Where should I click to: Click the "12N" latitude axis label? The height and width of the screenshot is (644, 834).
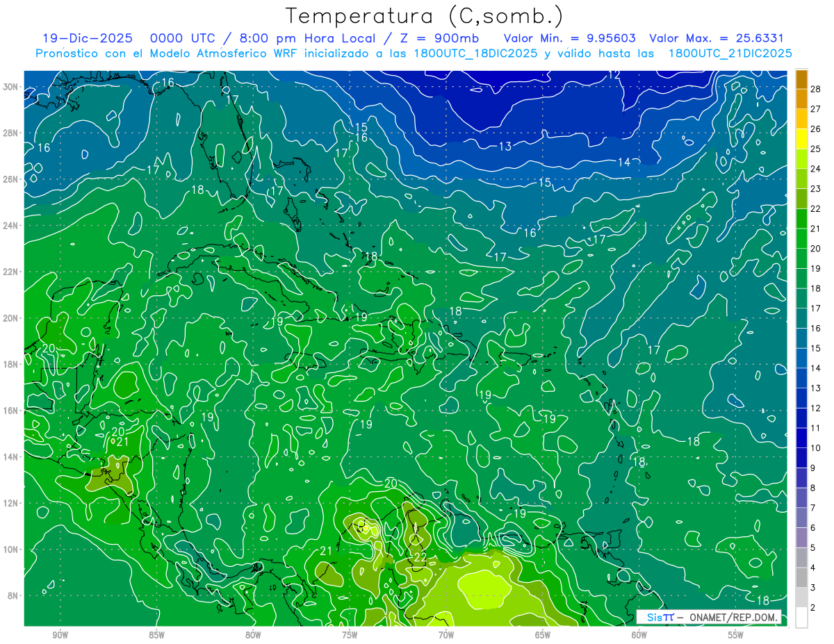[x=12, y=503]
